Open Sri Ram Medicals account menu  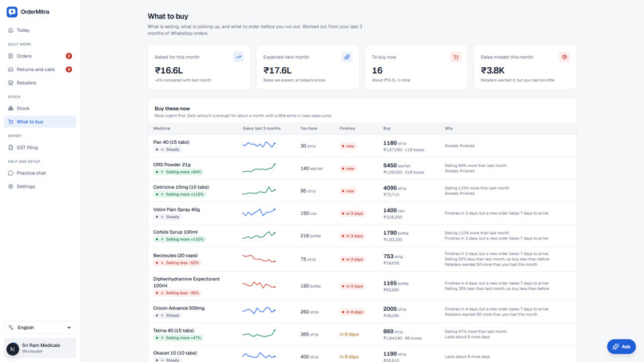40,348
